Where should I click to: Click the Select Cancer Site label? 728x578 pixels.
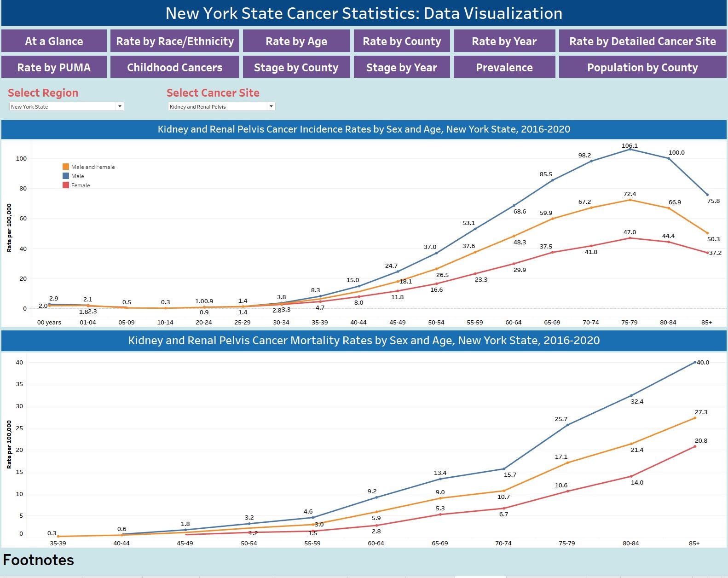click(213, 92)
